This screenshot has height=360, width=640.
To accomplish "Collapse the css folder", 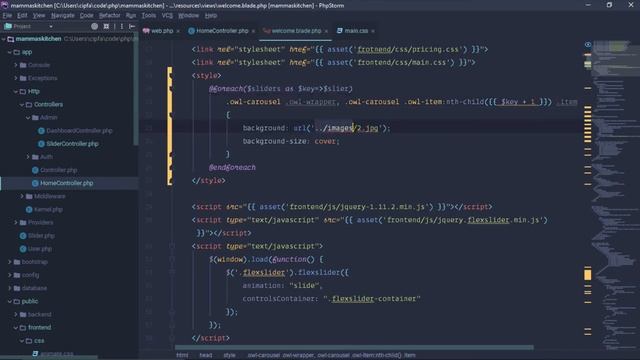I will [22, 340].
